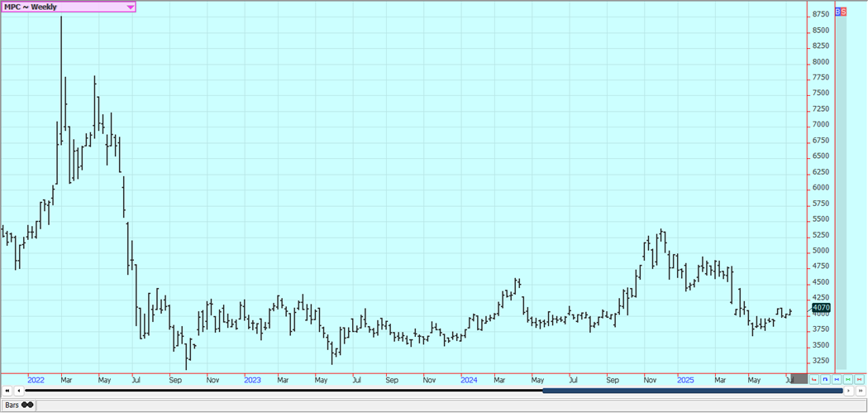Click the 5000 price axis label

pyautogui.click(x=821, y=251)
